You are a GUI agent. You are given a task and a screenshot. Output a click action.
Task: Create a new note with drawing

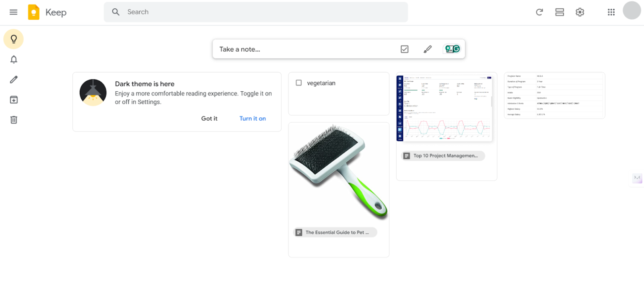pos(427,49)
